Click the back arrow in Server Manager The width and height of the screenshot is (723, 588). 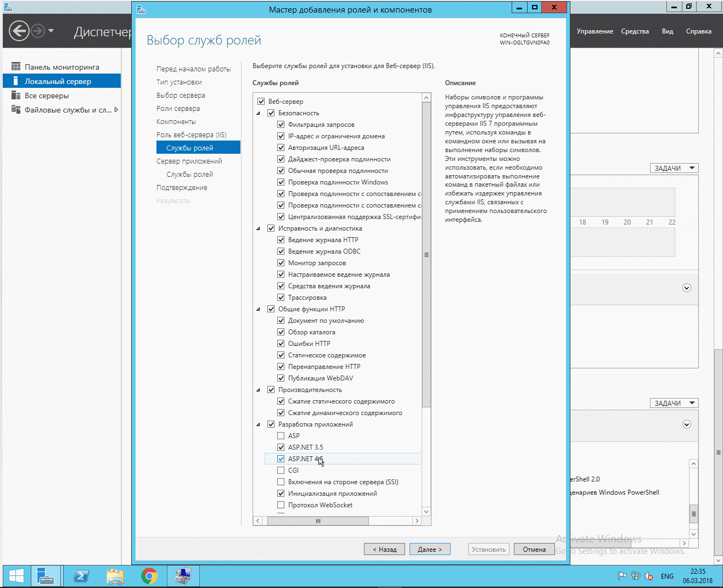pos(19,31)
